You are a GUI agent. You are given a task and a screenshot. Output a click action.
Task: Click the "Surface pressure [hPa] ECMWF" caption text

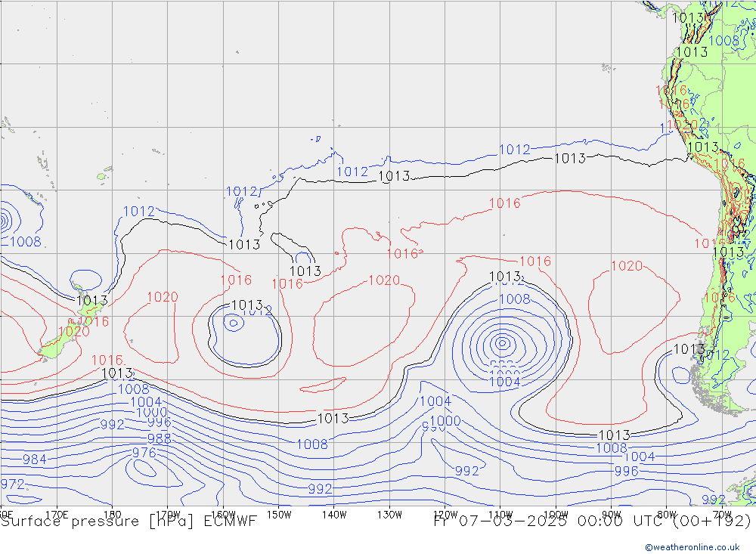(x=129, y=522)
